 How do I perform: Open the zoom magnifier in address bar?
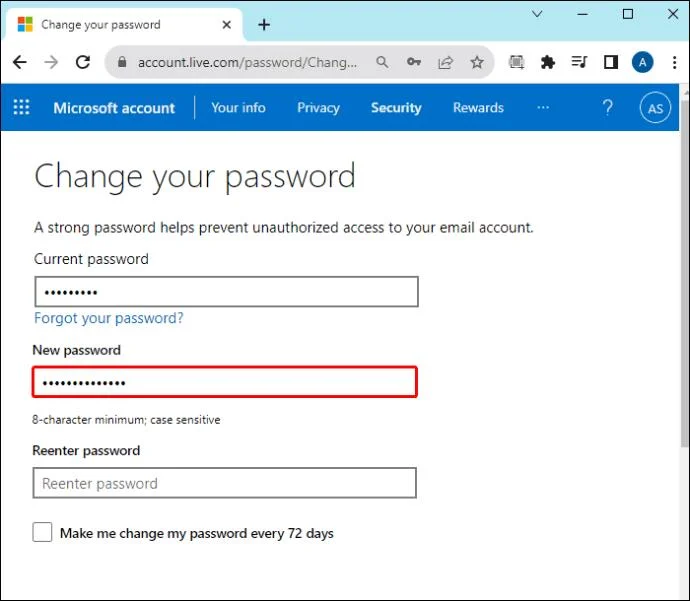pyautogui.click(x=382, y=62)
